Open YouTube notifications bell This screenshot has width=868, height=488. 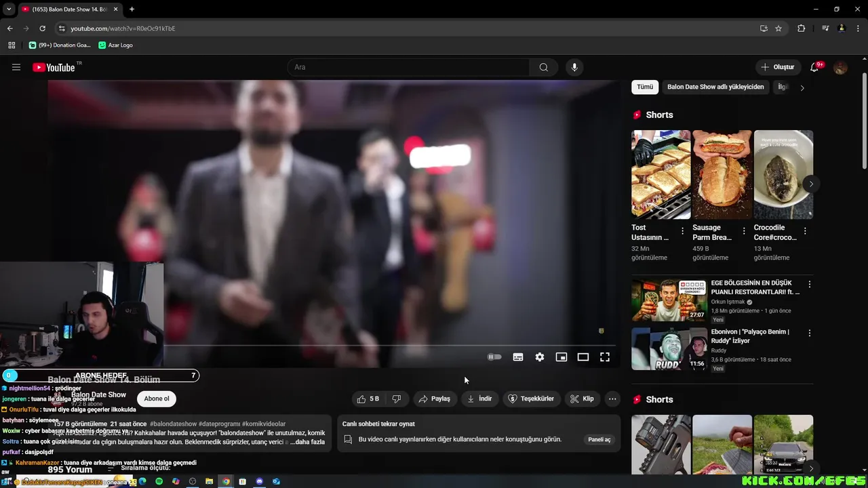point(814,67)
